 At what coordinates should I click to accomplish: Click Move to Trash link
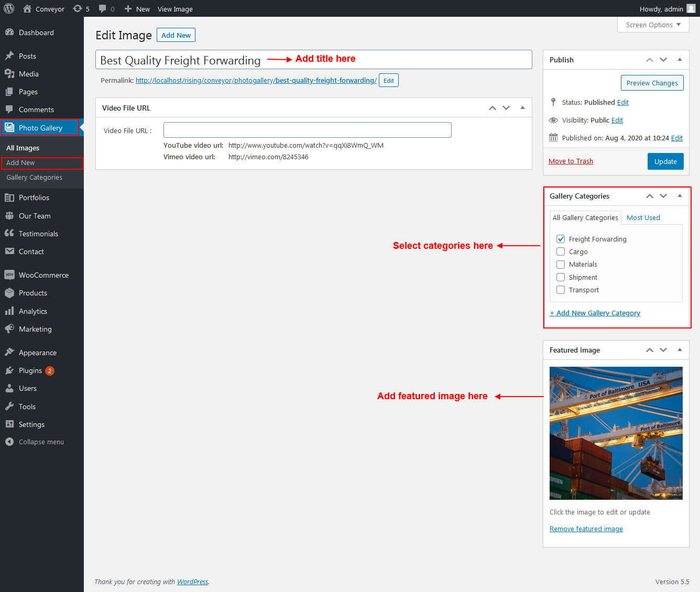pos(571,161)
